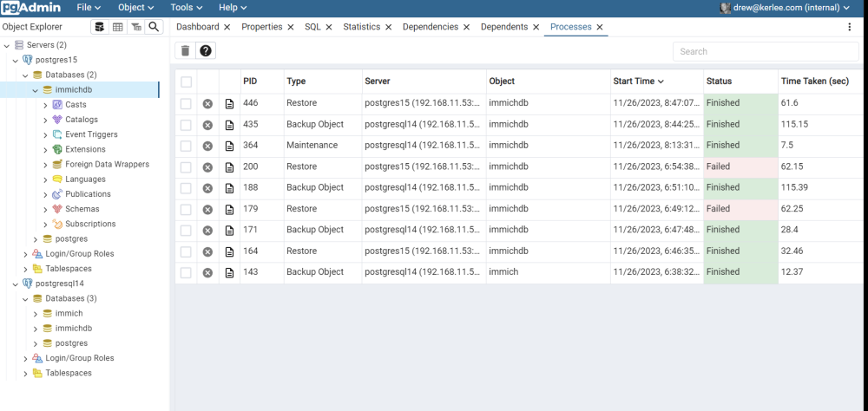Expand the Extensions node
Screen dimensions: 868x411
click(45, 149)
